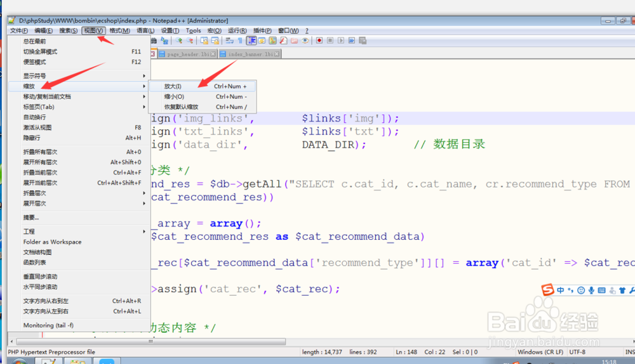This screenshot has height=364, width=635.
Task: Toggle synchronized horizontal scrolling toolbar icon
Action: (215, 41)
